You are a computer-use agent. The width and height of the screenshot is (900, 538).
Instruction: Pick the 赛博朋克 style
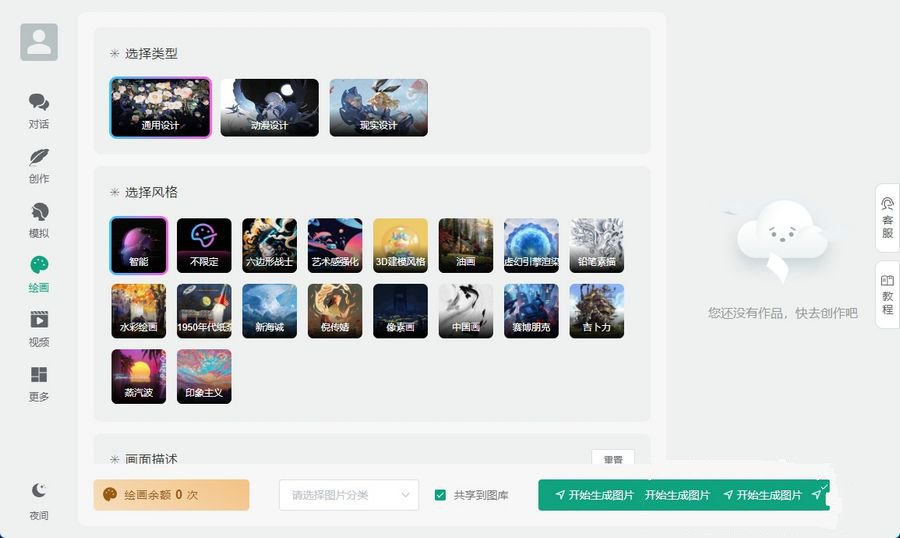[531, 311]
